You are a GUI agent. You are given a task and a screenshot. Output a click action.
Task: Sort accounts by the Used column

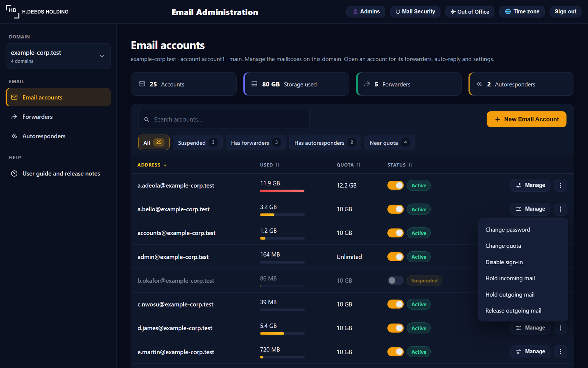click(x=270, y=165)
